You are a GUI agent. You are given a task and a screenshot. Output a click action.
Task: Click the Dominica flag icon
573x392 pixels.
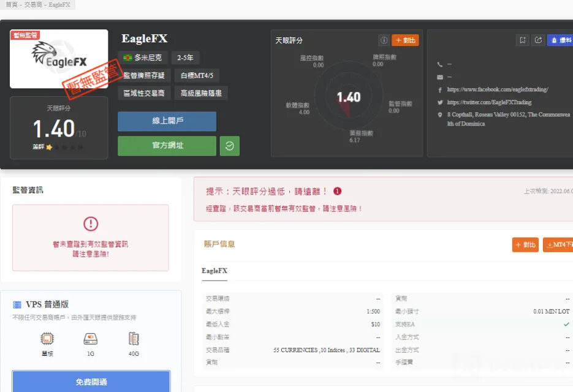pos(127,58)
